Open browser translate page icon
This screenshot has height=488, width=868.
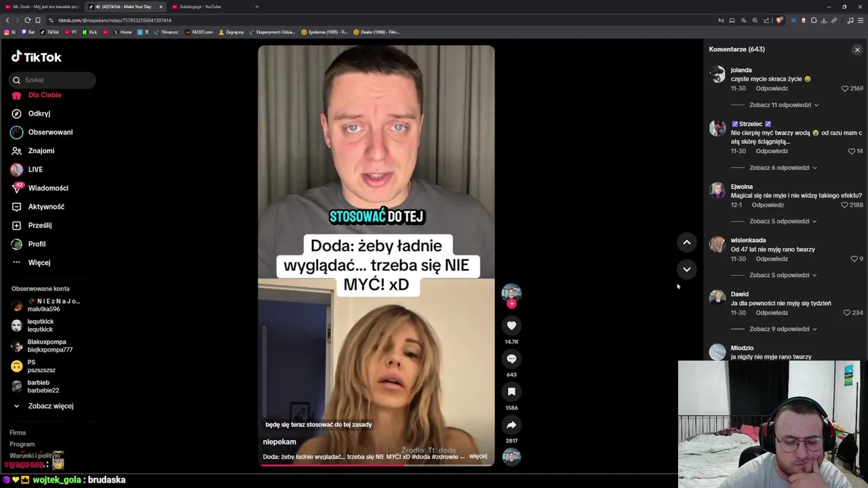coord(743,20)
